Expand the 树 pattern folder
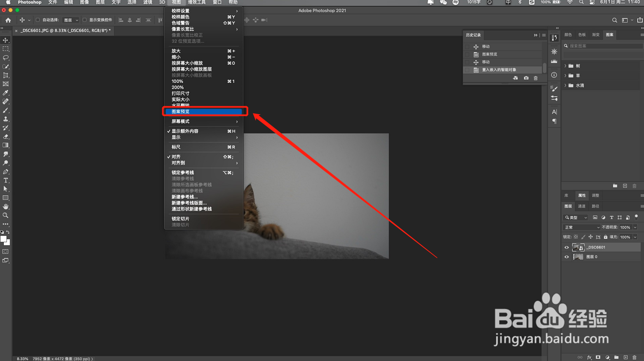 coord(565,66)
